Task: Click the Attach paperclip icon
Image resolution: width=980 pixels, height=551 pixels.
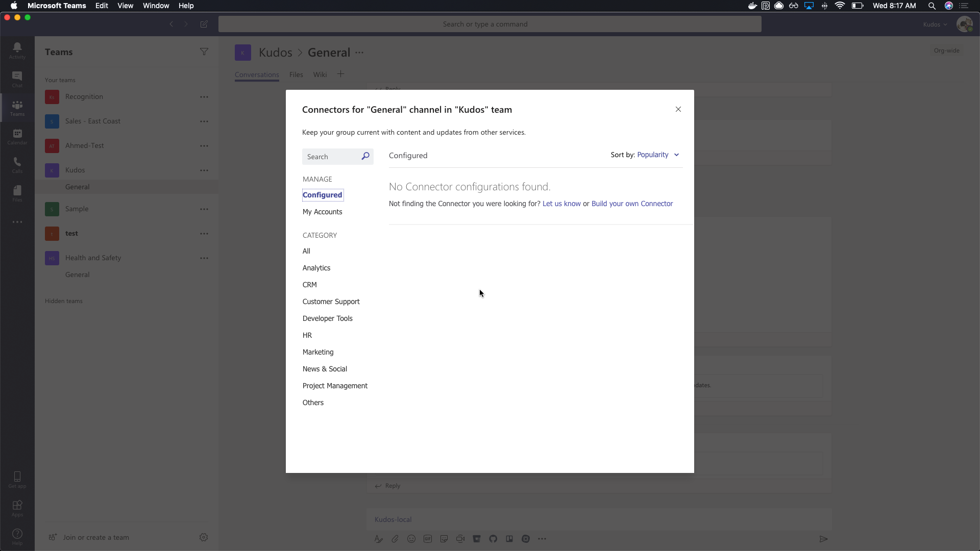Action: point(395,539)
